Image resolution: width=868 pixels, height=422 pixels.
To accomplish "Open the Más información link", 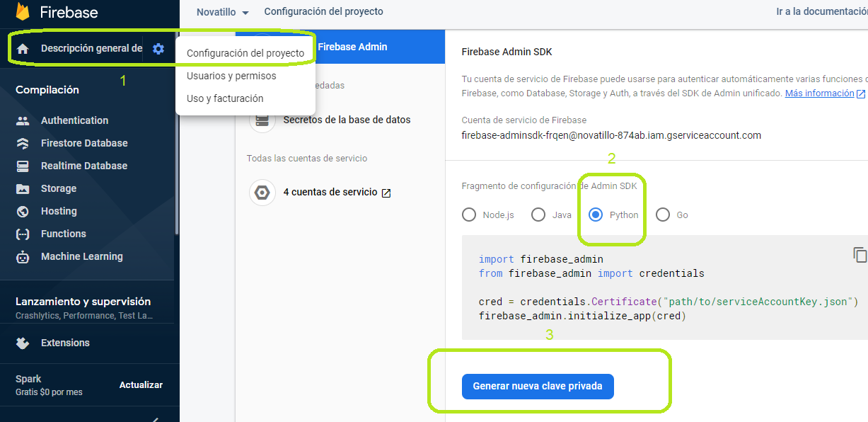I will tap(819, 93).
